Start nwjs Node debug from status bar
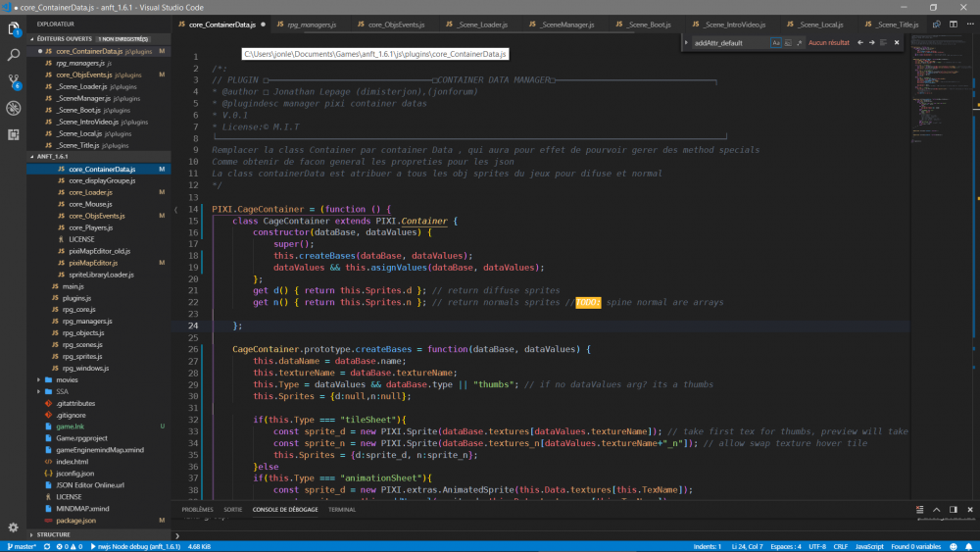980x552 pixels. point(135,546)
